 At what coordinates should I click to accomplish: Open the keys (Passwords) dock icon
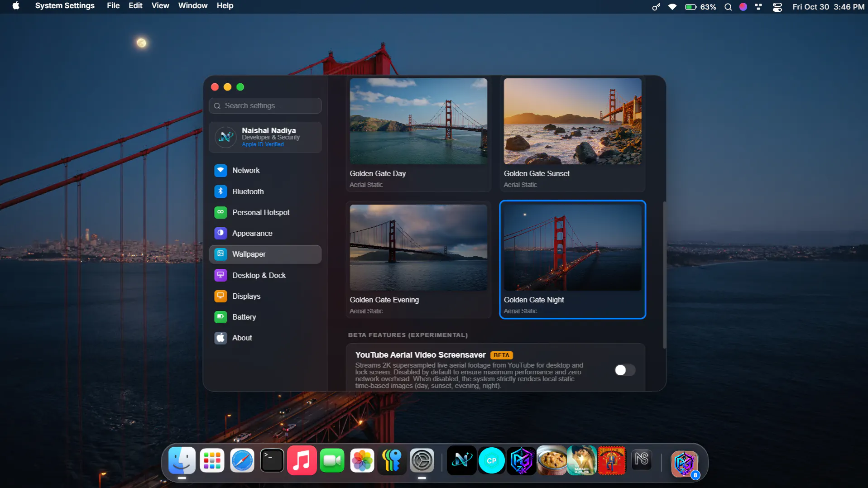[x=392, y=461]
